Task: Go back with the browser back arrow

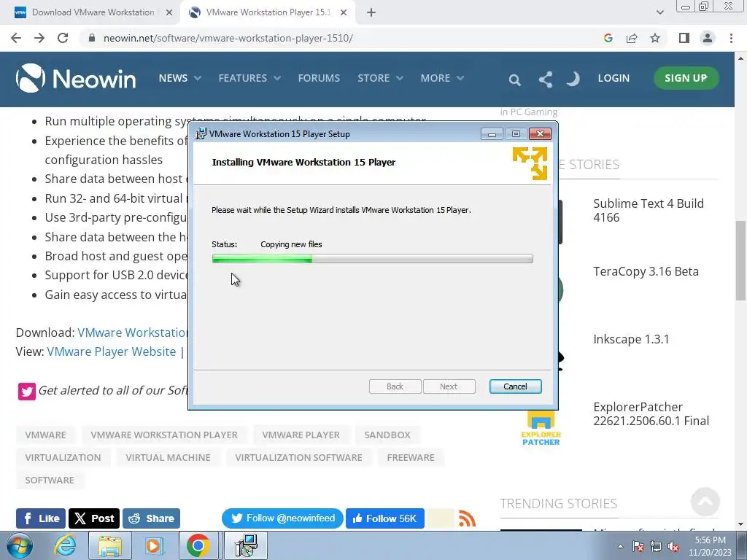Action: coord(16,38)
